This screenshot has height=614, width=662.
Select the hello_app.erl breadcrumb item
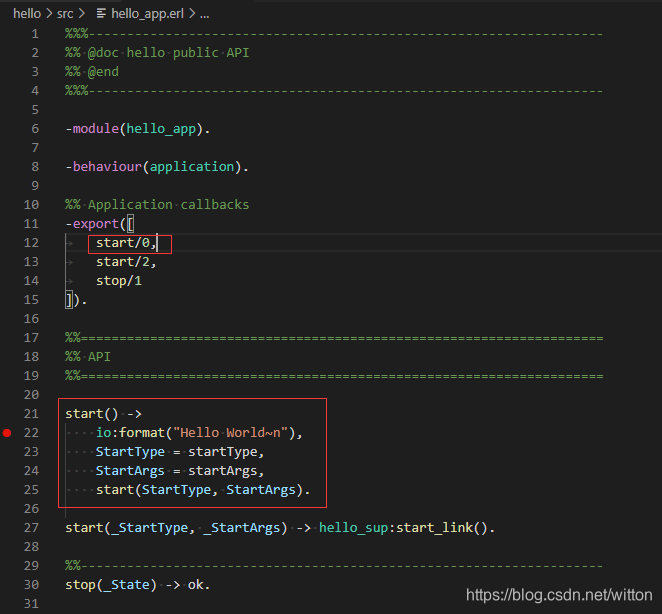click(147, 14)
